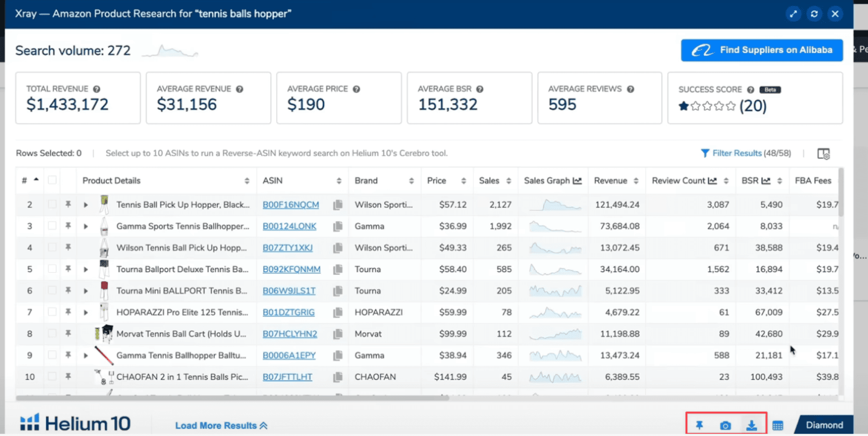The image size is (868, 436).
Task: Select the checkbox for row 4
Action: coord(52,248)
